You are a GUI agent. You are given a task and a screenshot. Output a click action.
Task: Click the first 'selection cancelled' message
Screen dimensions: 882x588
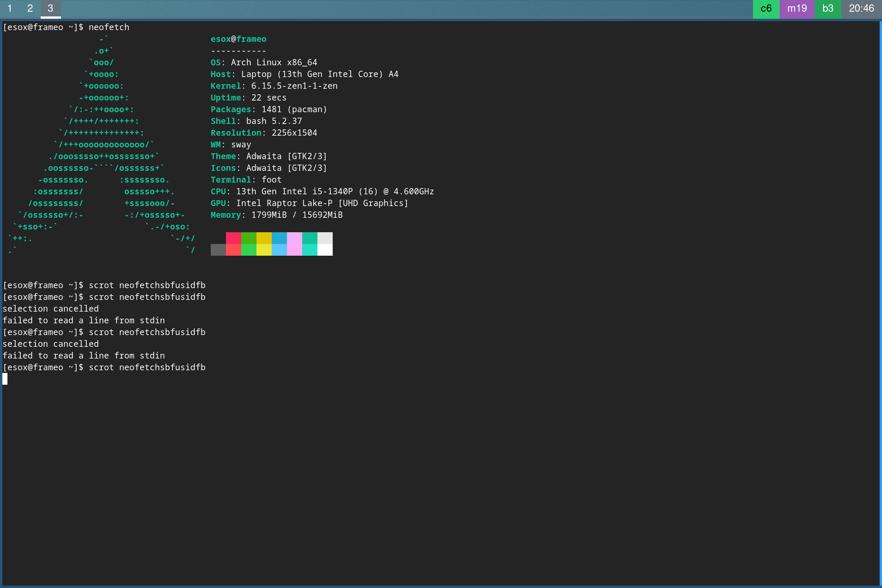(x=51, y=309)
